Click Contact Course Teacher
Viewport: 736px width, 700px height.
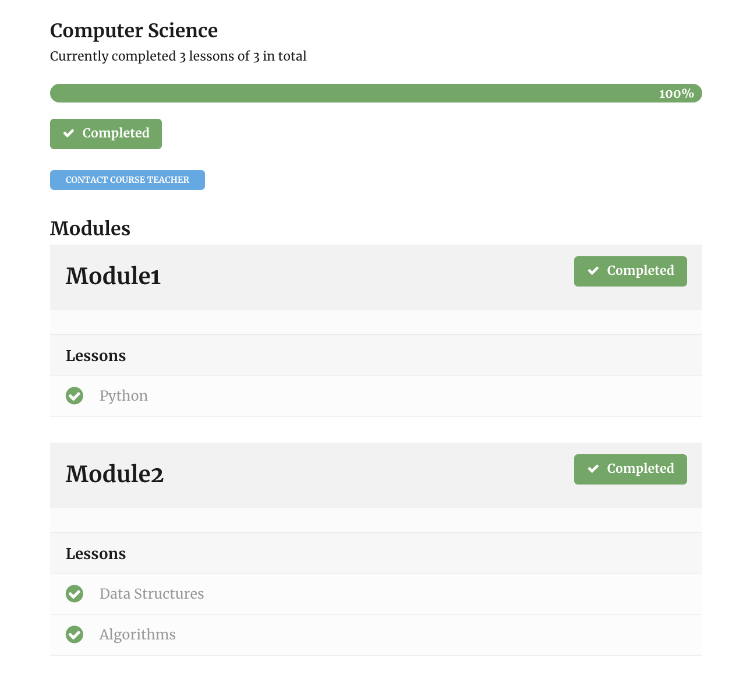point(127,179)
